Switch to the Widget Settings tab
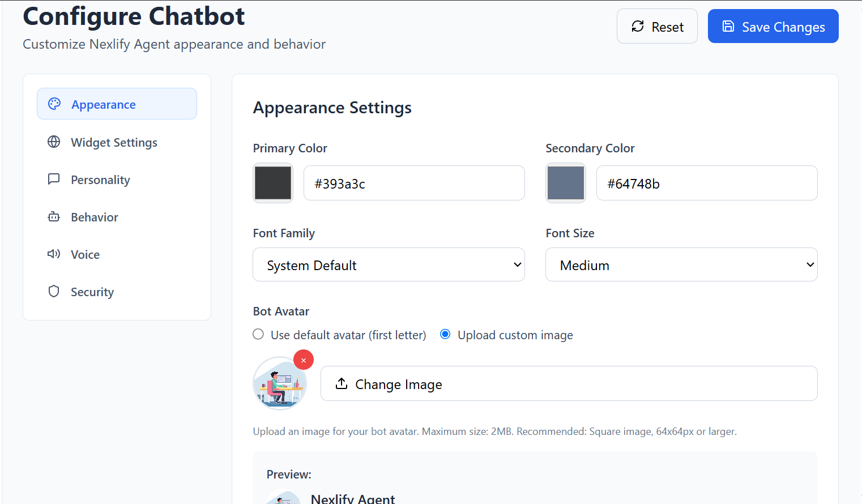This screenshot has height=504, width=862. coord(114,142)
